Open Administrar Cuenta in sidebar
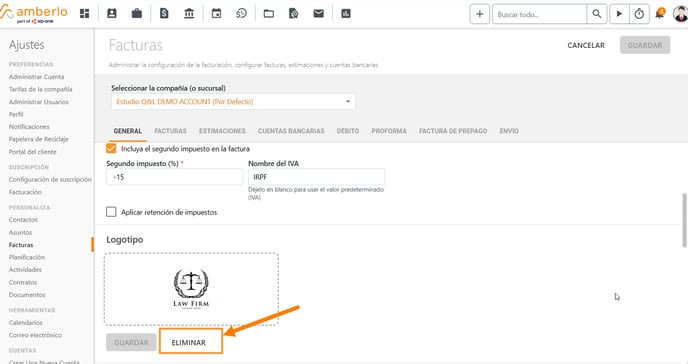Image resolution: width=688 pixels, height=364 pixels. pyautogui.click(x=36, y=77)
